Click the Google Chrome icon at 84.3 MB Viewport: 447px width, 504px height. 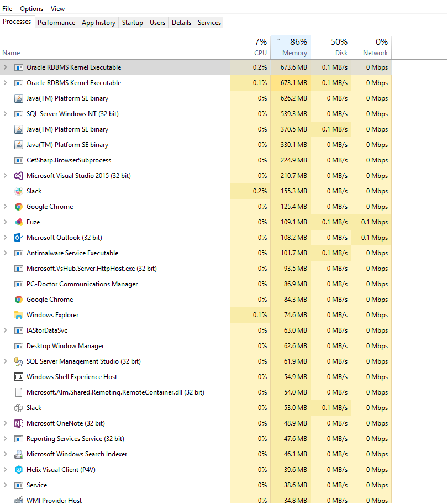19,300
